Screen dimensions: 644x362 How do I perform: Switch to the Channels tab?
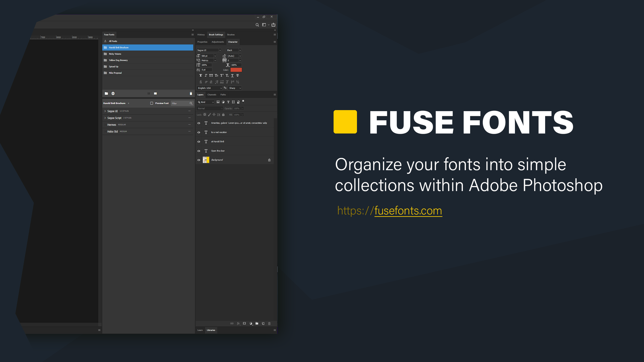(x=212, y=95)
